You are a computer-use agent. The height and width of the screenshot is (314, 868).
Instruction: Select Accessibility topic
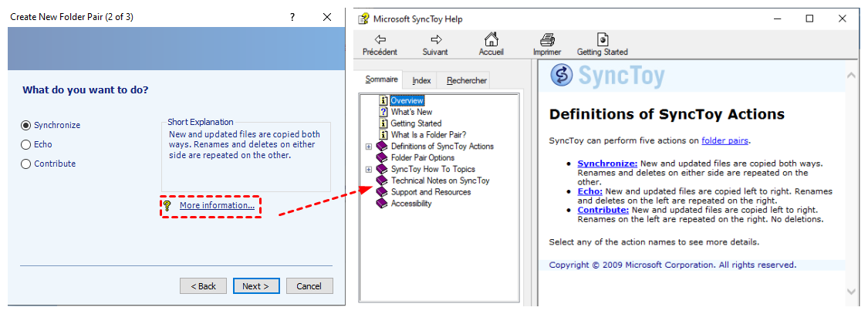coord(411,203)
